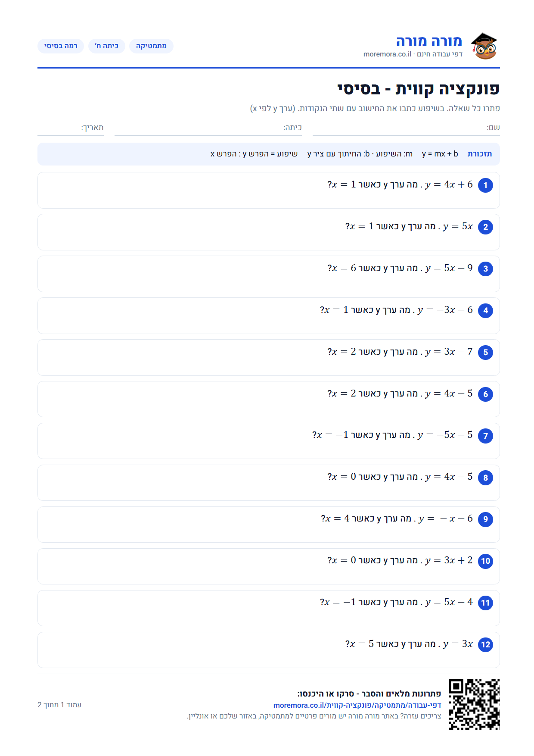The height and width of the screenshot is (756, 534).
Task: Click the blue number 3 badge
Action: pos(485,269)
